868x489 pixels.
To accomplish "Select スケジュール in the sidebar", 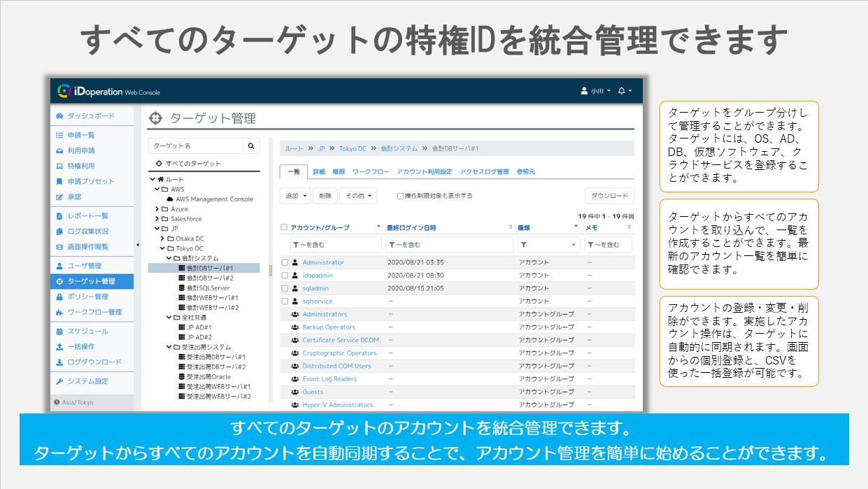I will (87, 331).
